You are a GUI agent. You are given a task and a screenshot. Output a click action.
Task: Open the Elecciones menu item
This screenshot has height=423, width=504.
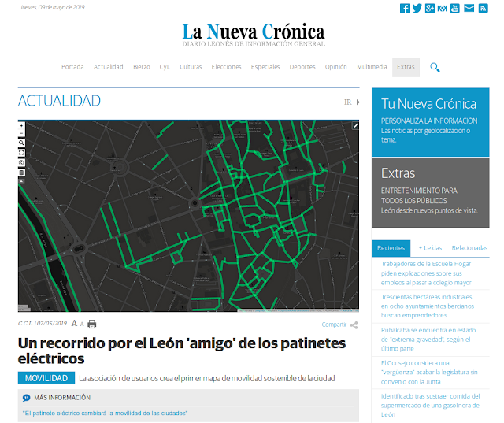pos(226,67)
